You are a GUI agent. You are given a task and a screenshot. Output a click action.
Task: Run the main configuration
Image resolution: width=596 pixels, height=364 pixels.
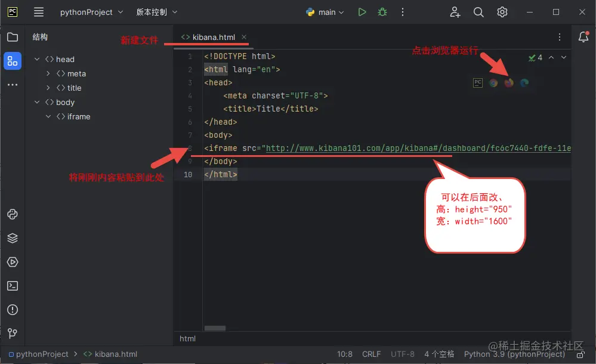(x=362, y=12)
